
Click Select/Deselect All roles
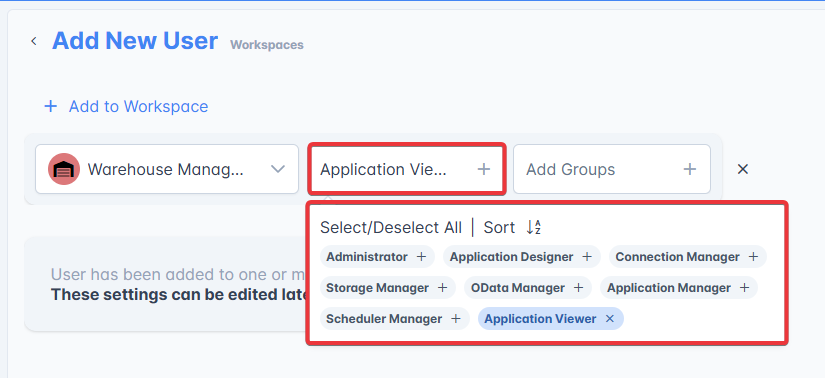[391, 227]
